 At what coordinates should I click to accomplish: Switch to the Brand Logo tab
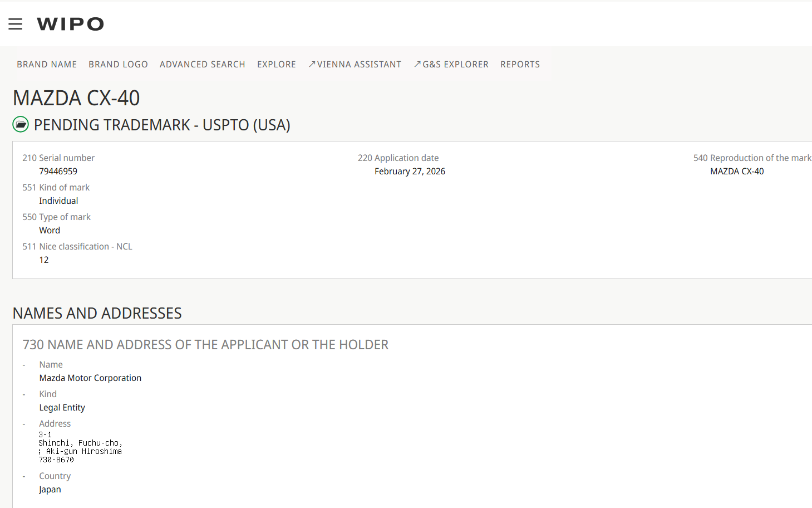pyautogui.click(x=118, y=65)
